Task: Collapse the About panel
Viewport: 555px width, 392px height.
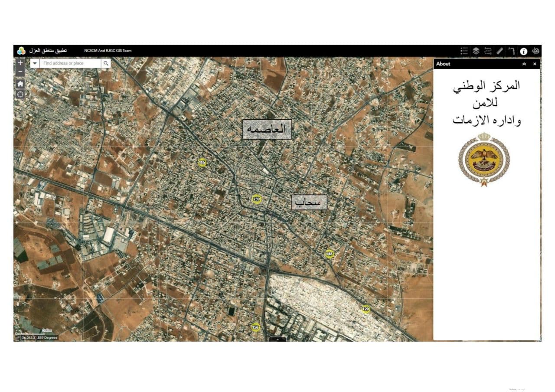Action: pos(524,64)
